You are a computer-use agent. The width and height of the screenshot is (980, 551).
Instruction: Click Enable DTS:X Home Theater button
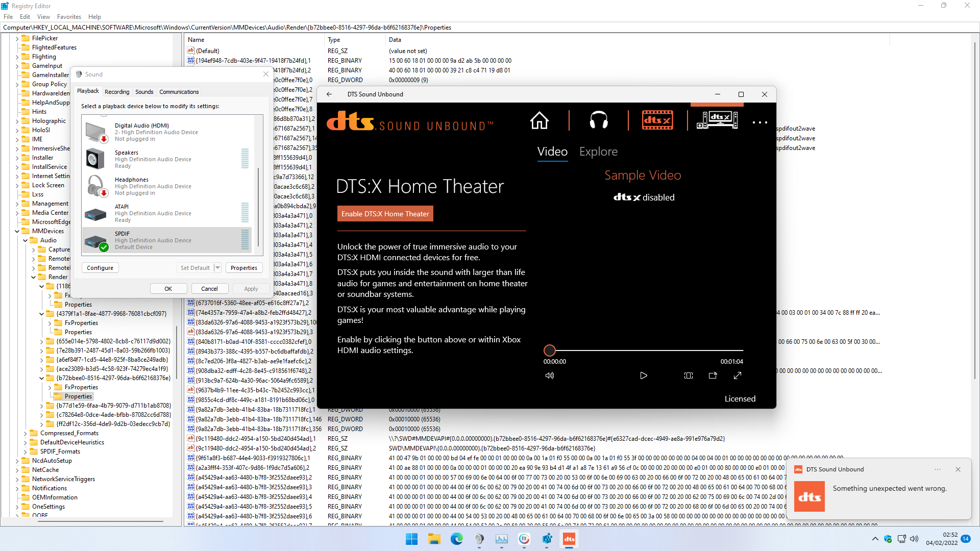pos(385,214)
